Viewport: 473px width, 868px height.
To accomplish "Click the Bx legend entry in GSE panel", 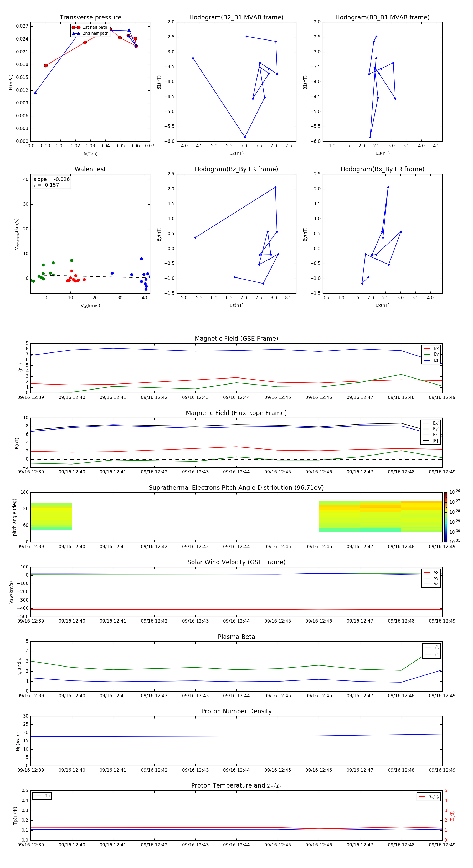I will pyautogui.click(x=431, y=349).
